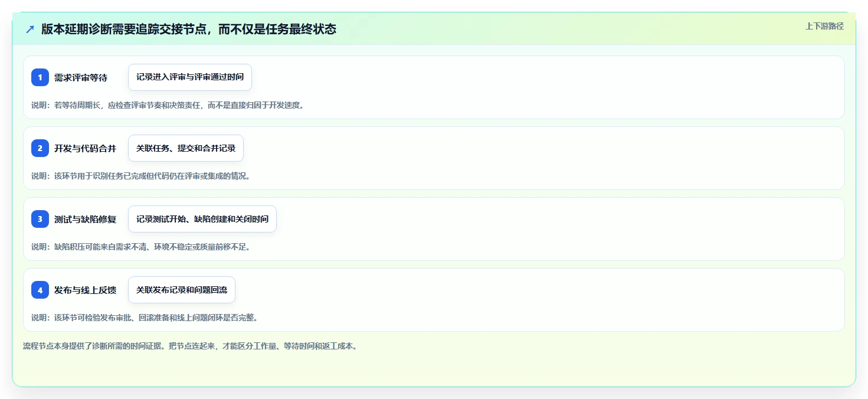
Task: Click the arrow icon beside the title
Action: tap(30, 29)
